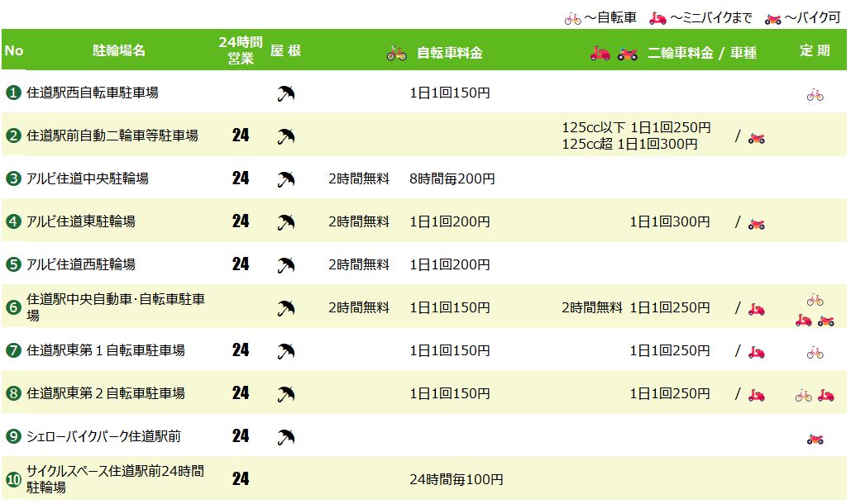Click the bicycle icon in 自転車料金 header

[x=397, y=53]
